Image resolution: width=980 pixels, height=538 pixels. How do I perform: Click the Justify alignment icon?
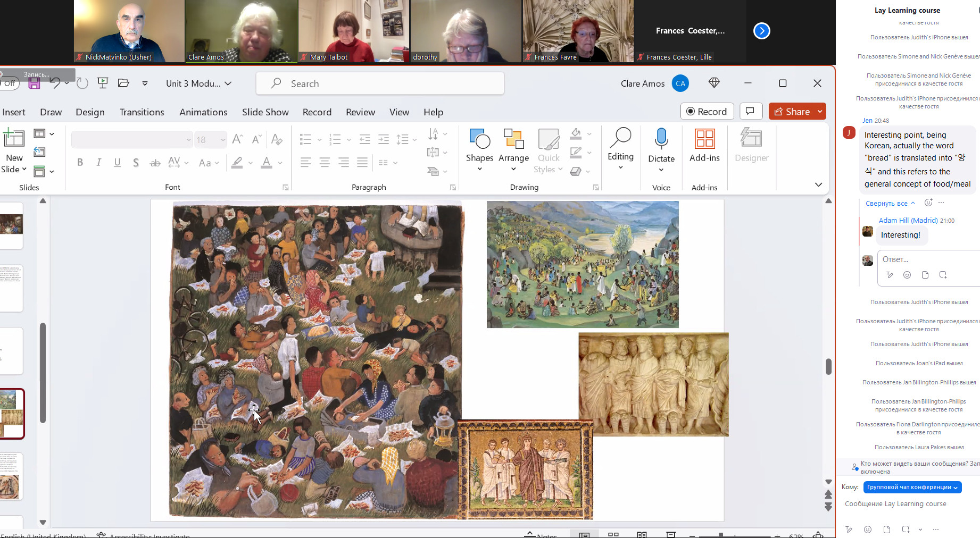[362, 163]
